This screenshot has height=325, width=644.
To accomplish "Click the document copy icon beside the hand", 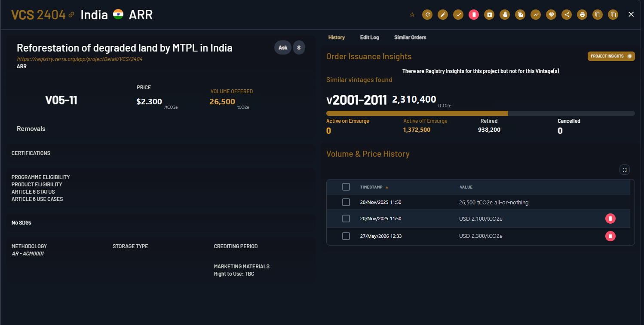I will 521,15.
